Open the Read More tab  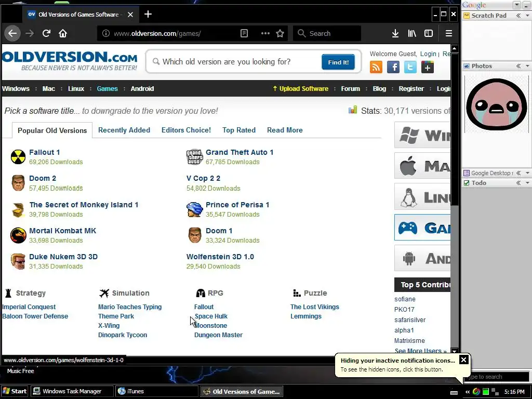pos(285,130)
